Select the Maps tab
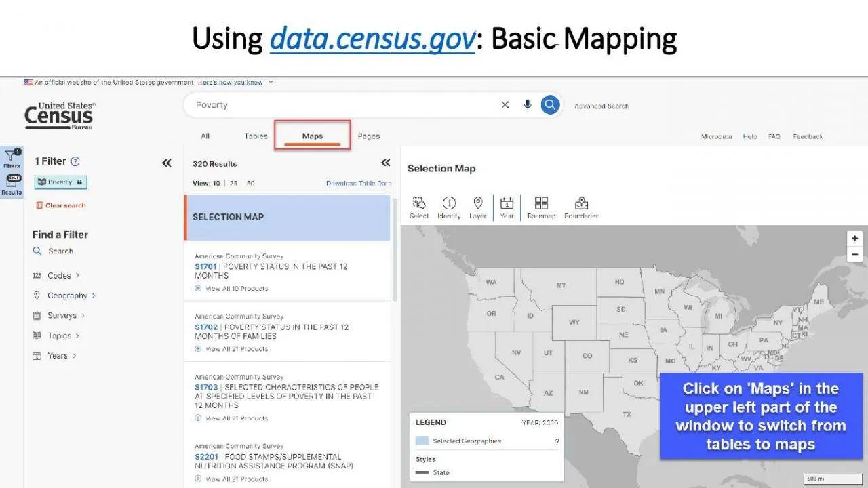The height and width of the screenshot is (488, 868). point(313,136)
